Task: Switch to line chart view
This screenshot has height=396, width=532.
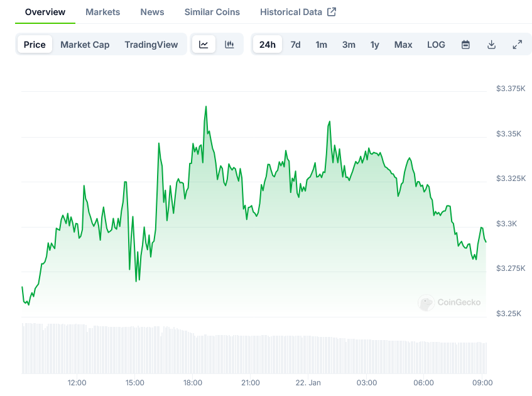Action: tap(204, 45)
